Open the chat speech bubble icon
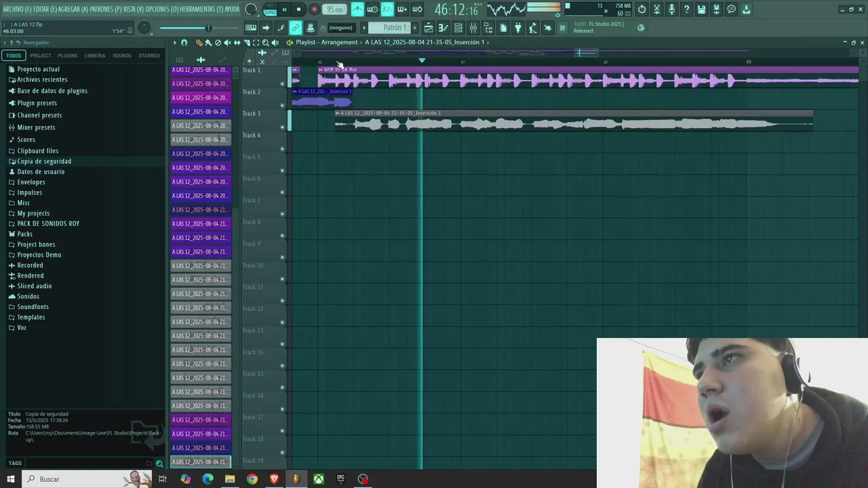 731,9
